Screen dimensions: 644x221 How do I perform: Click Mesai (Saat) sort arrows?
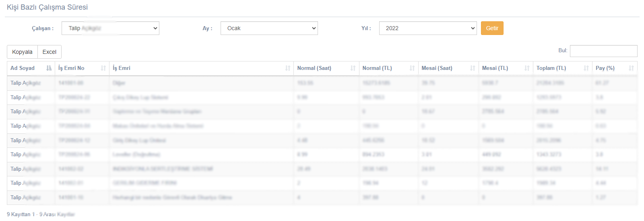point(473,68)
